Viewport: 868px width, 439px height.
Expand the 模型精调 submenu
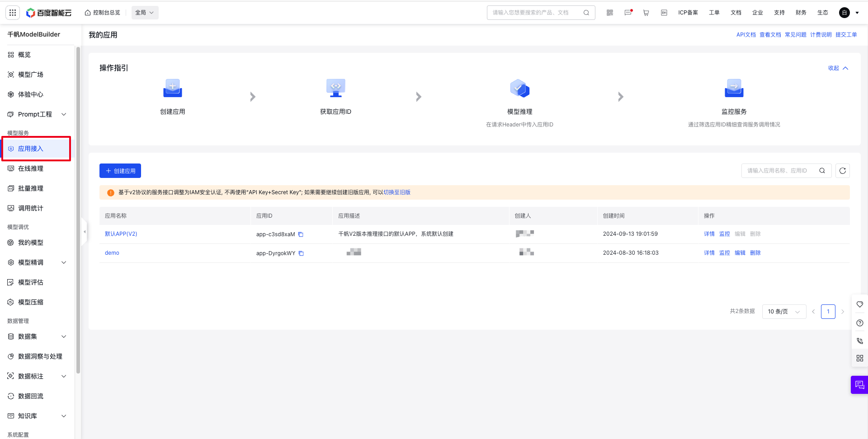click(x=64, y=262)
